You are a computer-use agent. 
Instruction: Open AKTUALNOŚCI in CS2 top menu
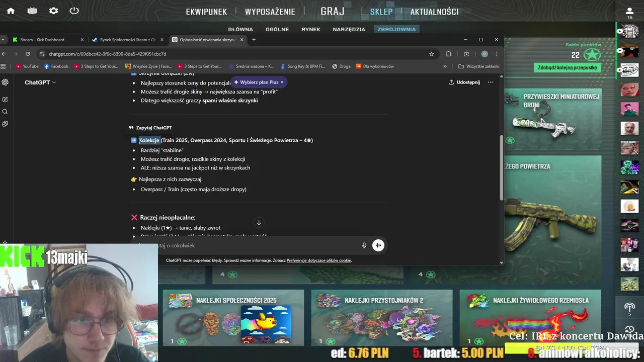[434, 12]
